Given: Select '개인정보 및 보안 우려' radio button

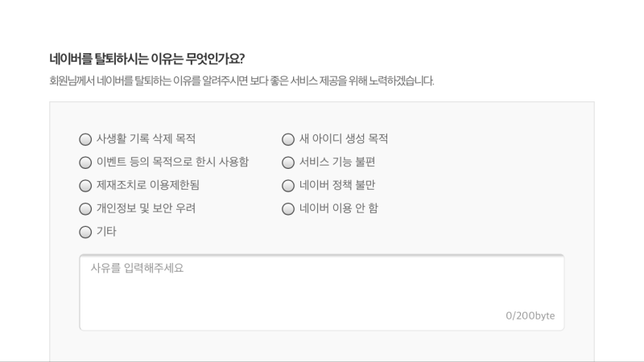Looking at the screenshot, I should pyautogui.click(x=85, y=208).
